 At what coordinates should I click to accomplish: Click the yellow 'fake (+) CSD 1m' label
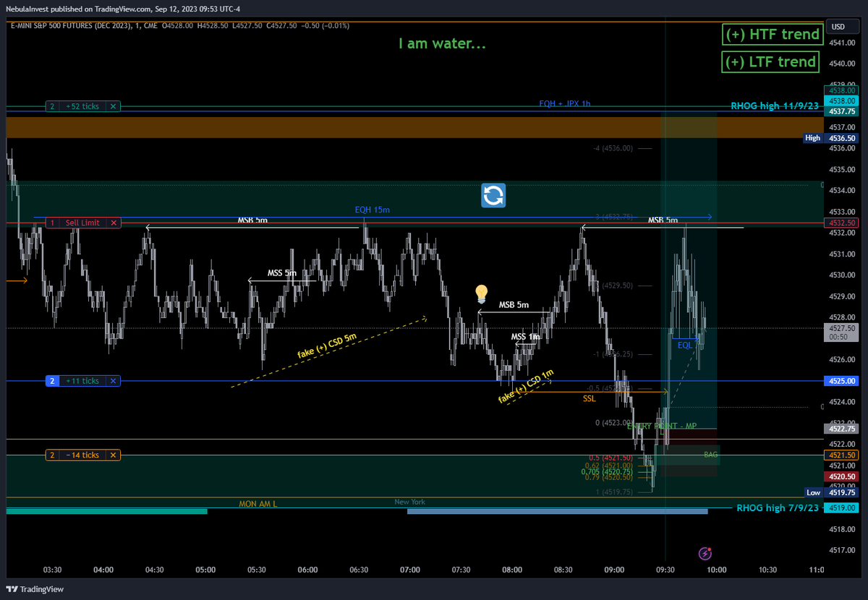pyautogui.click(x=526, y=386)
